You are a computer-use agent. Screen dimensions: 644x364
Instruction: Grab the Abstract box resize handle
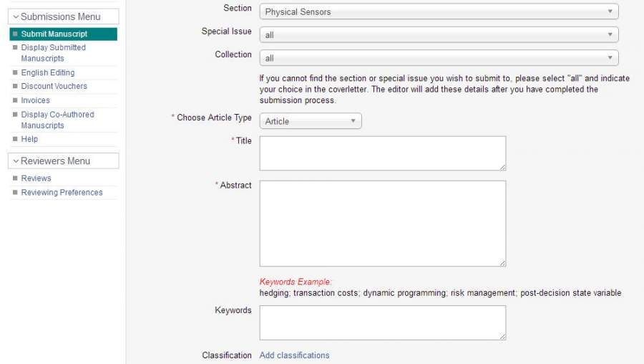tap(502, 263)
